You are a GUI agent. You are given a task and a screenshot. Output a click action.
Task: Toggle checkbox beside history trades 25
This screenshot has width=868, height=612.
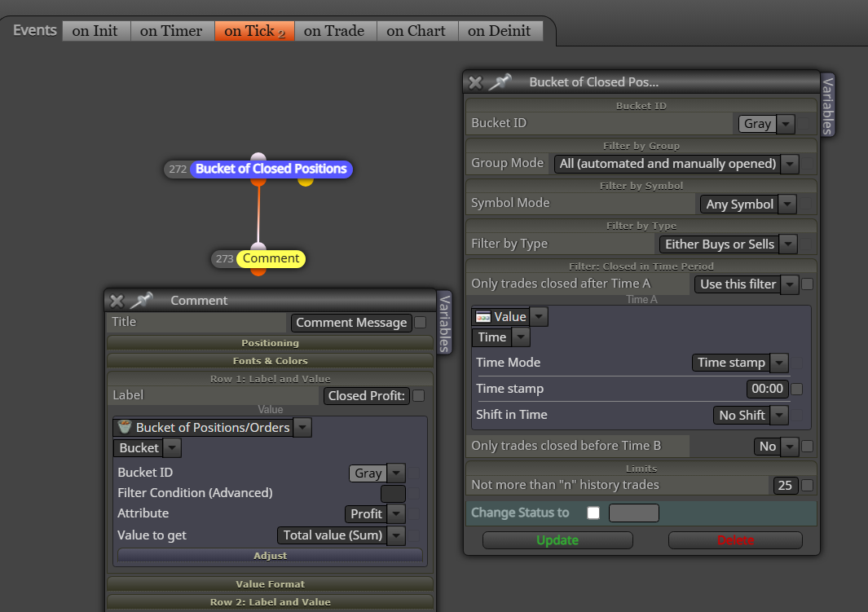pos(808,486)
